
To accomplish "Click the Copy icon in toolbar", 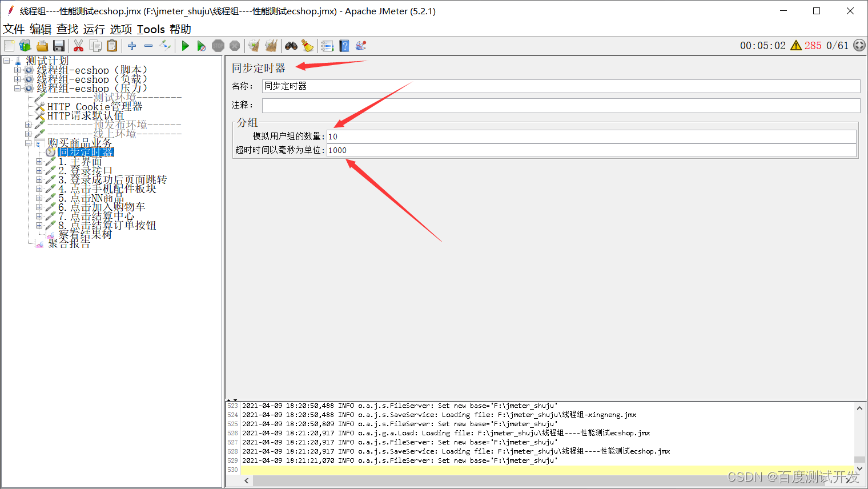I will tap(95, 46).
